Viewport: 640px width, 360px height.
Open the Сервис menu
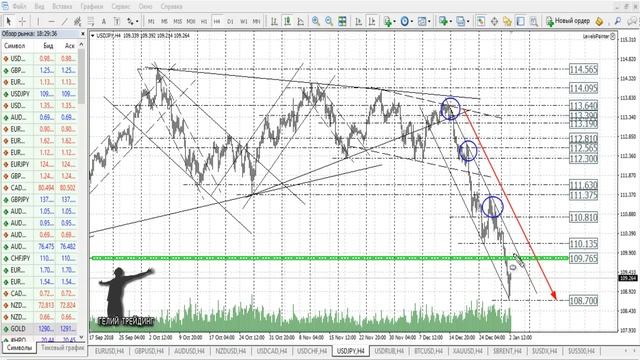point(120,6)
